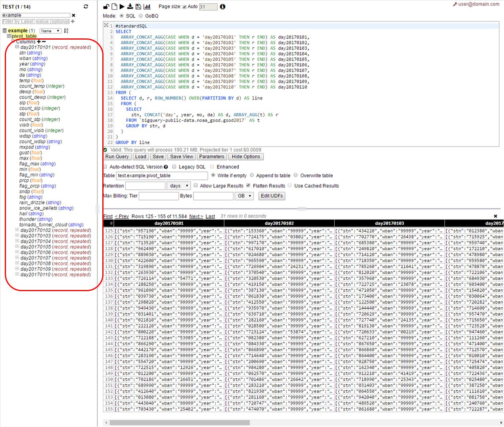Screen dimensions: 504x427
Task: Expand day20170105 record
Action: coord(17,247)
